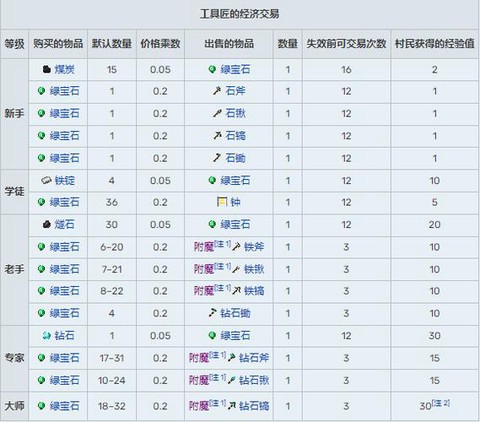Click the 购买的物品 column header
The image size is (480, 422).
pyautogui.click(x=58, y=44)
